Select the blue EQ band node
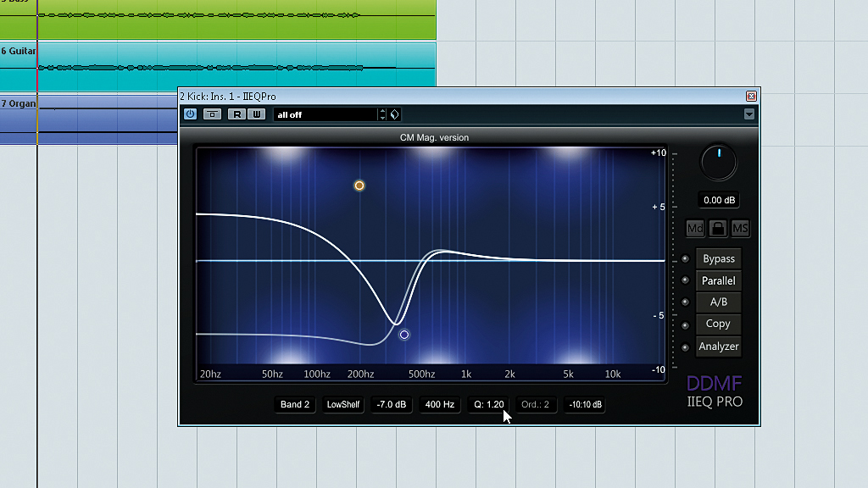 404,335
